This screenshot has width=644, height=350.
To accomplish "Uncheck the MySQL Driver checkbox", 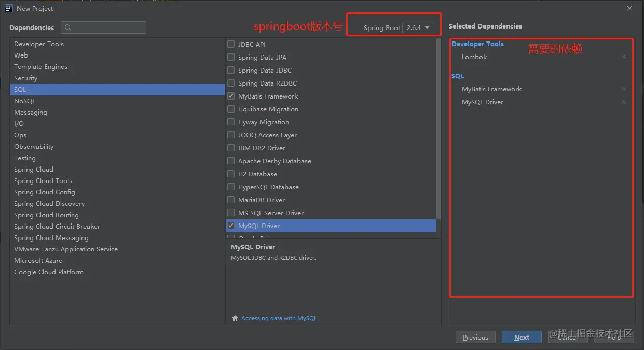I will click(231, 226).
